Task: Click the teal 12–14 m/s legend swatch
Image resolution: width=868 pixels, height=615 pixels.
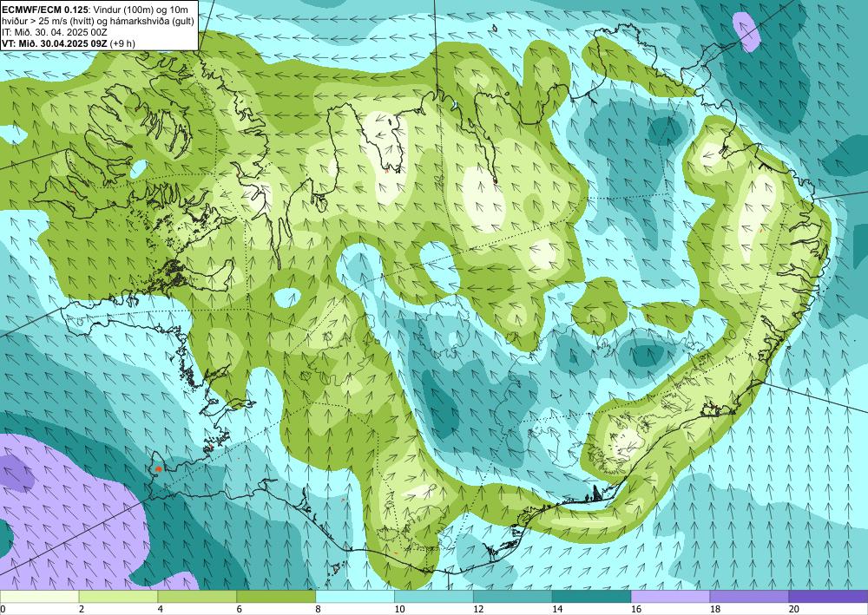Action: coord(513,597)
